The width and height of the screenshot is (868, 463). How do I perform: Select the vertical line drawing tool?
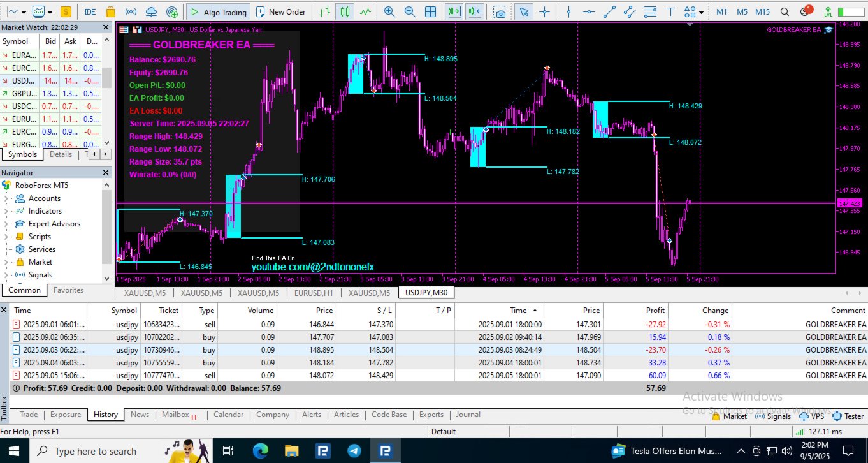(569, 11)
